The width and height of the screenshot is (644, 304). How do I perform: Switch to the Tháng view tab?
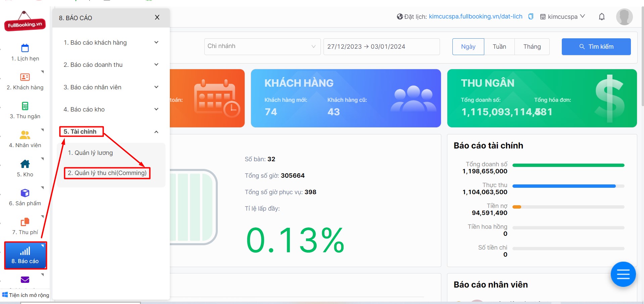point(532,47)
